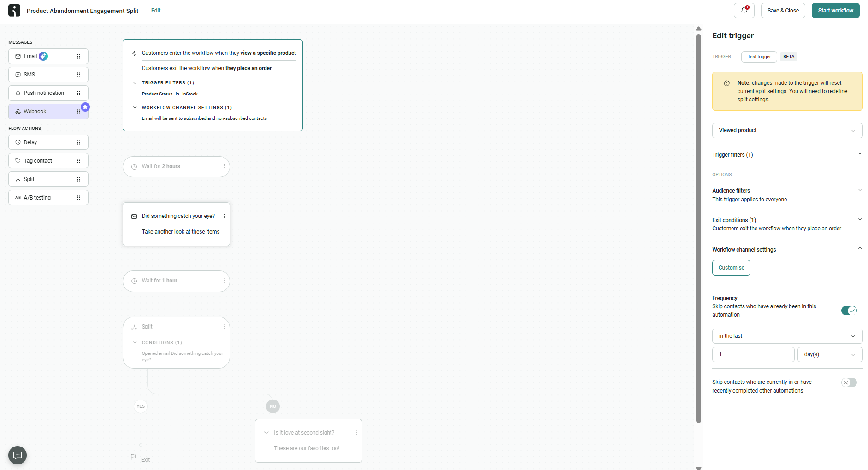
Task: Click the frequency number field containing 1
Action: coord(753,354)
